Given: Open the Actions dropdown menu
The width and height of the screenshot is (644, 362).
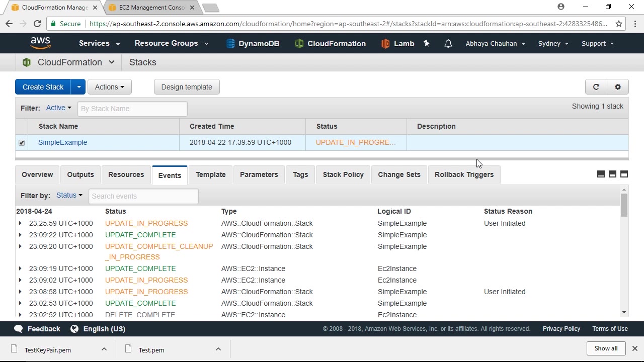Looking at the screenshot, I should pos(109,87).
